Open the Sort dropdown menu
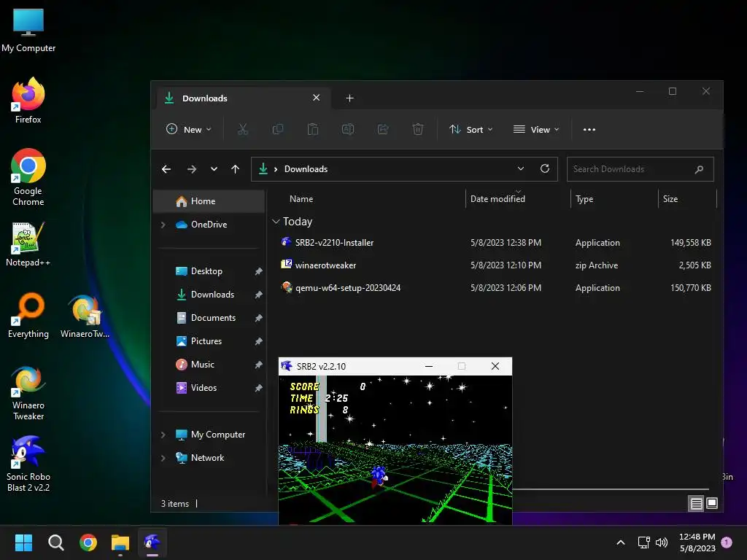The height and width of the screenshot is (560, 747). point(471,129)
